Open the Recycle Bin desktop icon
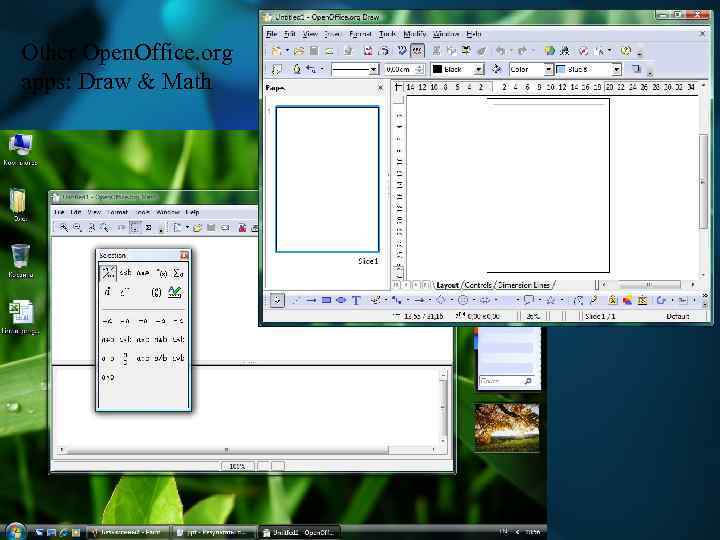Screen dimensions: 720x540 point(20,261)
